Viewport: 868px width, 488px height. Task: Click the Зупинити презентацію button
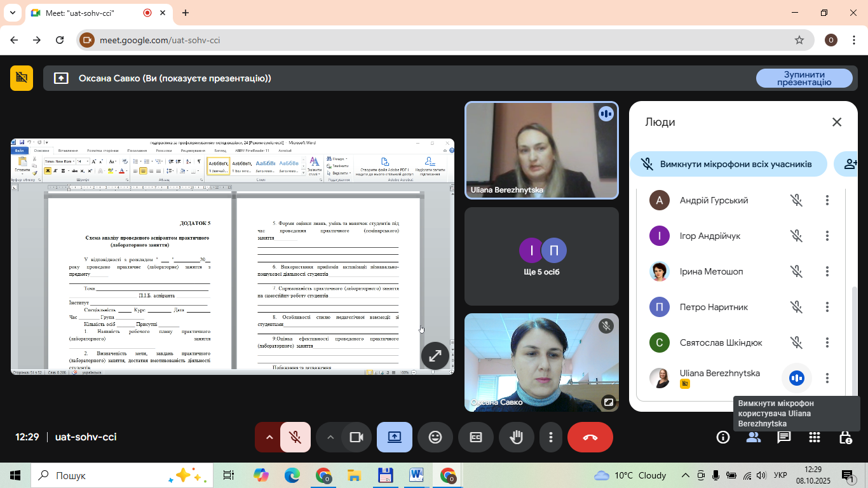(804, 78)
